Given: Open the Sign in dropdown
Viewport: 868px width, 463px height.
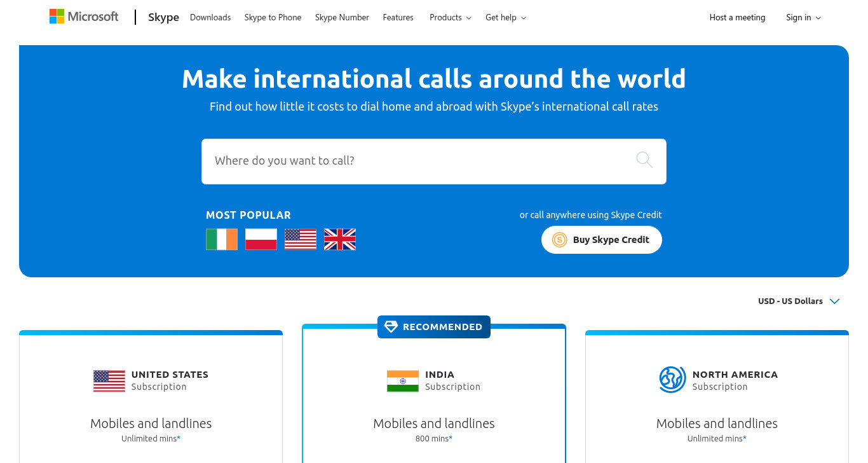Looking at the screenshot, I should pos(803,18).
